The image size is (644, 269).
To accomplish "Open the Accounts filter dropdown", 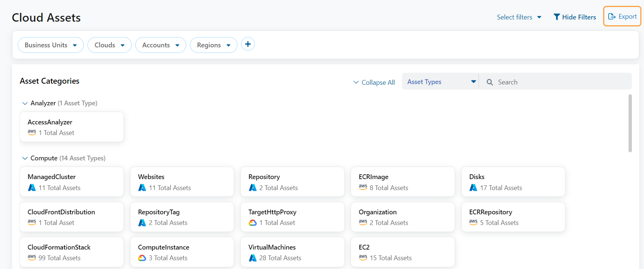I will [161, 45].
